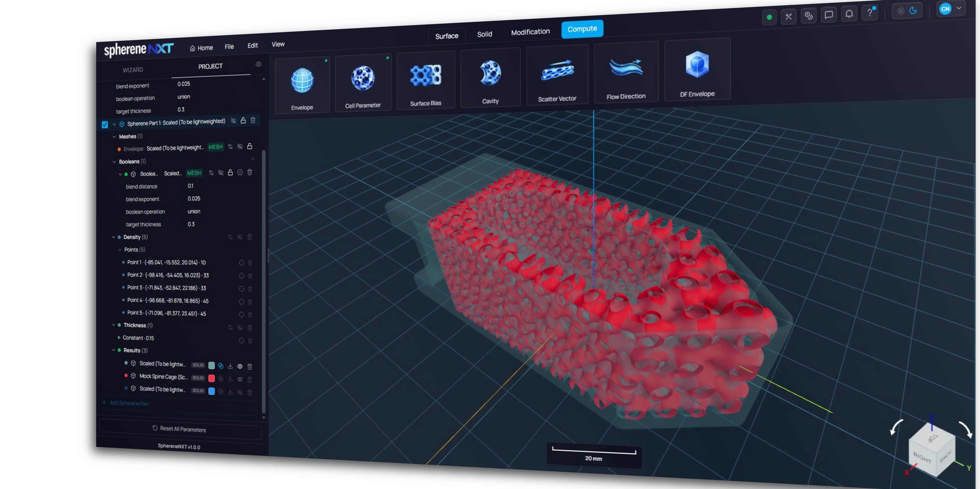
Task: Toggle visibility of the Thickness group
Action: click(240, 328)
